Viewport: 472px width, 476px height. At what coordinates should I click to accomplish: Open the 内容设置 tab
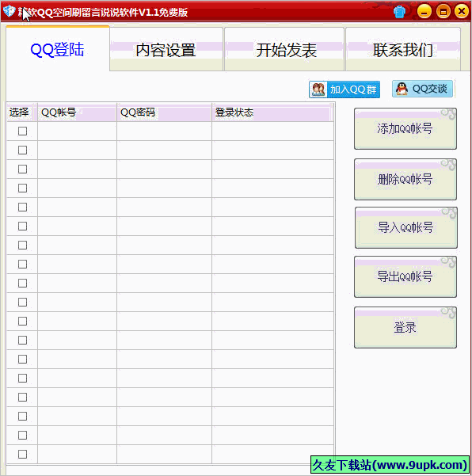(166, 49)
